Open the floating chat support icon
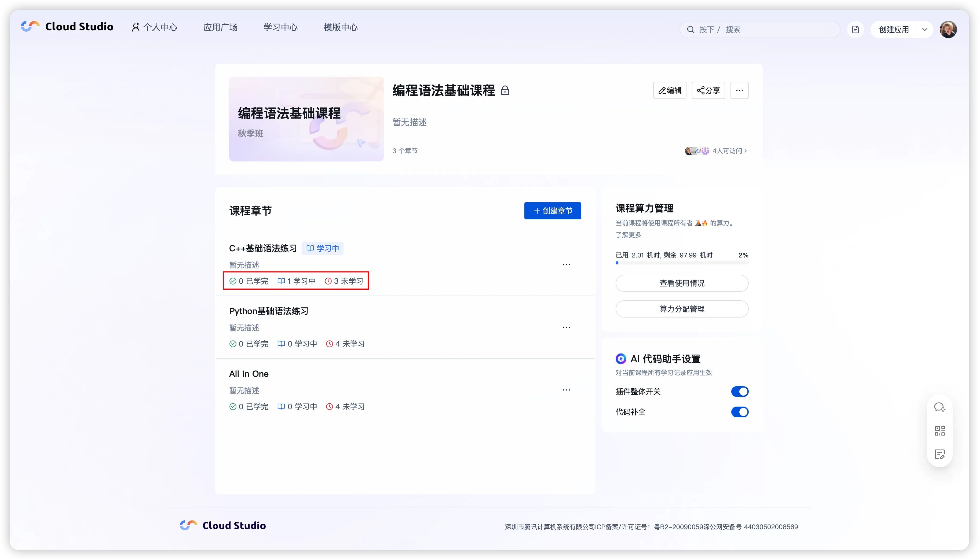The width and height of the screenshot is (979, 560). (939, 407)
